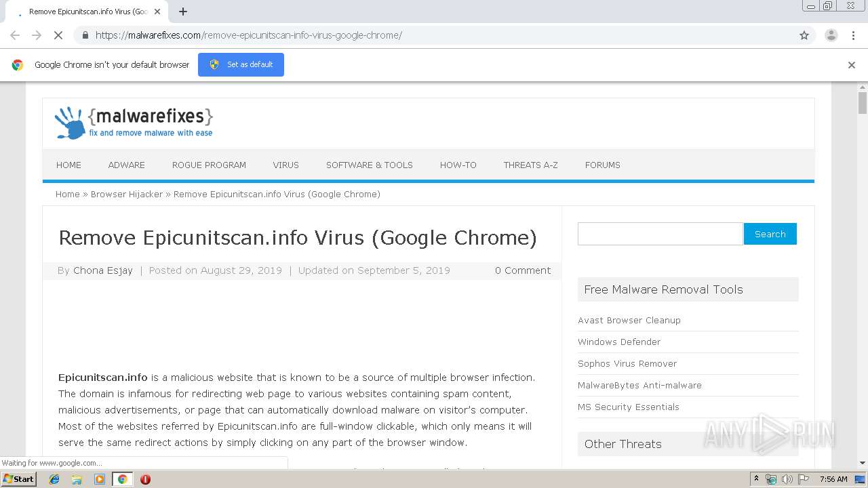This screenshot has height=488, width=868.
Task: Open the volume speaker tray icon
Action: point(787,479)
